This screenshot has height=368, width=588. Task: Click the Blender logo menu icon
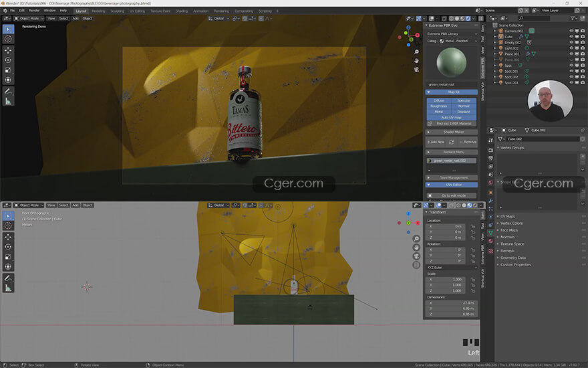(5, 11)
